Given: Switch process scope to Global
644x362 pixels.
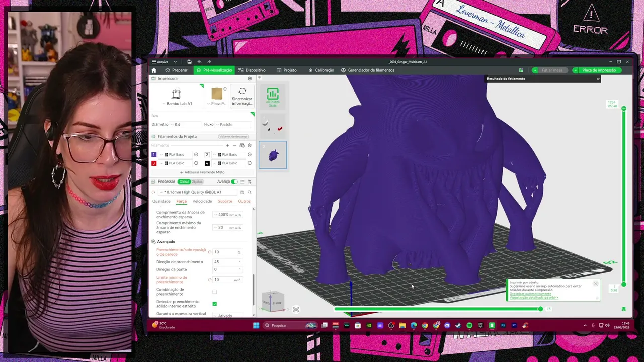Looking at the screenshot, I should click(x=184, y=182).
